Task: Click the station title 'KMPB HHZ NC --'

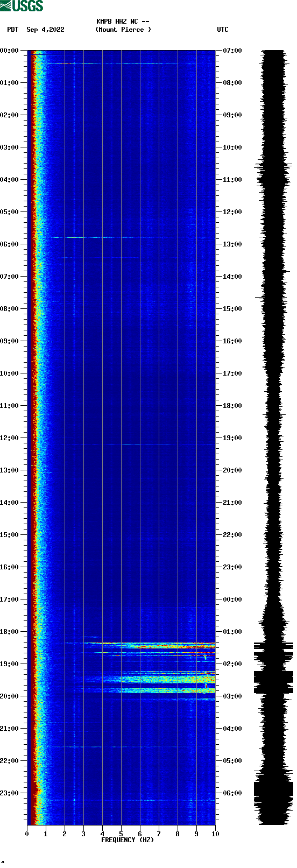Action: click(x=123, y=22)
